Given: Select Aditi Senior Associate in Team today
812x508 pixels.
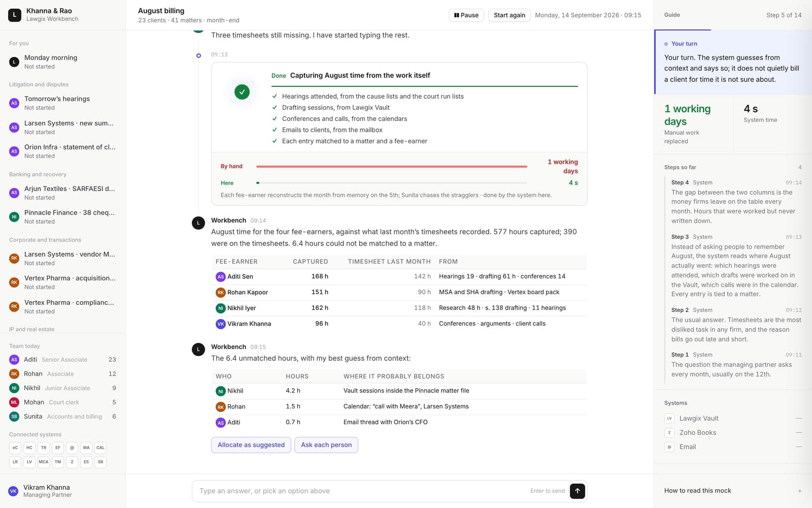Looking at the screenshot, I should [x=63, y=360].
